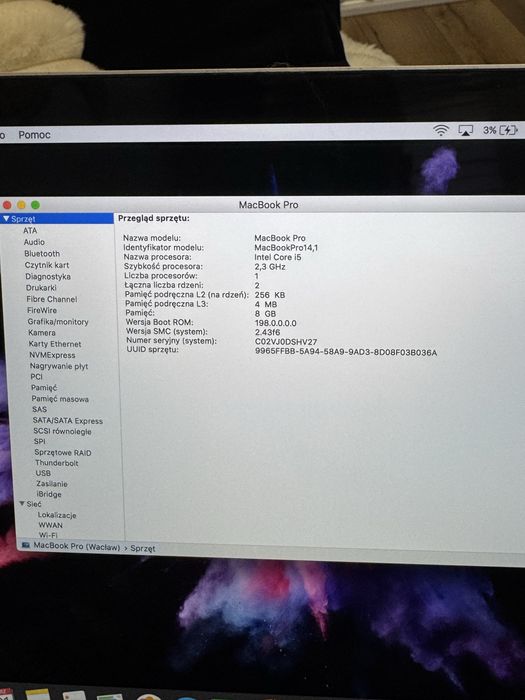Select Thunderbolt entry
Viewport: 525px width, 700px height.
tap(57, 463)
